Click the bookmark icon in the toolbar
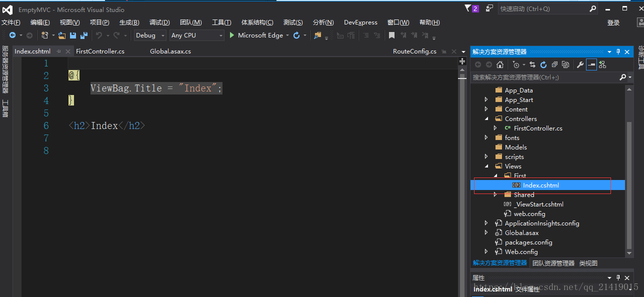The width and height of the screenshot is (644, 297). (392, 35)
